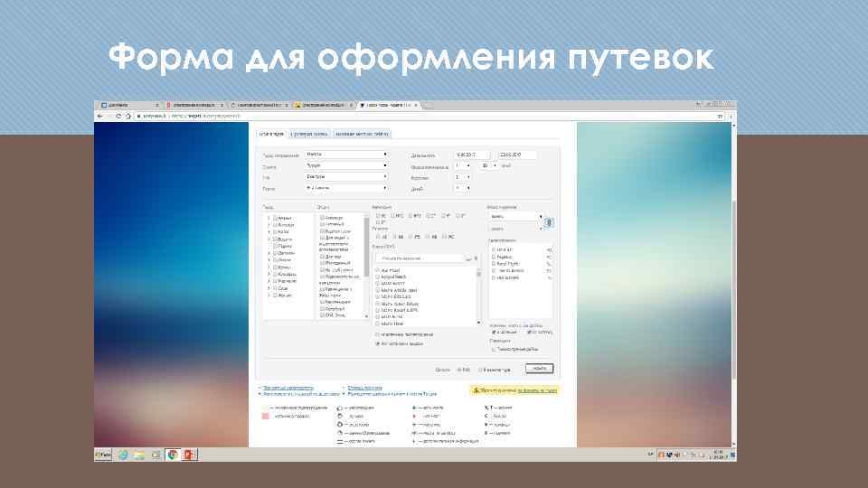Click the second departure date field
This screenshot has height=488, width=868.
tap(517, 155)
